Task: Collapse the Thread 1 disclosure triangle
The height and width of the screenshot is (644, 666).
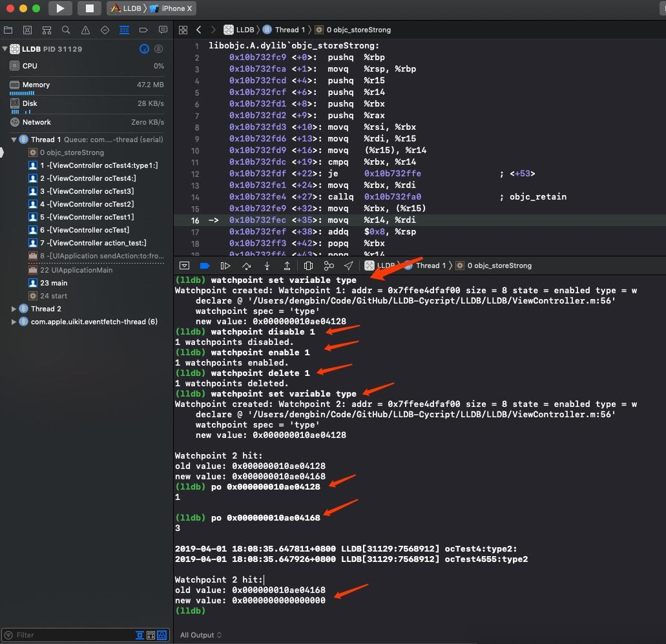Action: point(14,140)
